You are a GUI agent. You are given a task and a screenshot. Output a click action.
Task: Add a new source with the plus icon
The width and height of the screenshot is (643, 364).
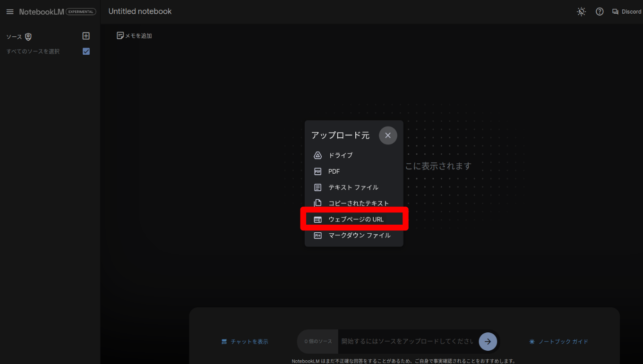pyautogui.click(x=86, y=36)
